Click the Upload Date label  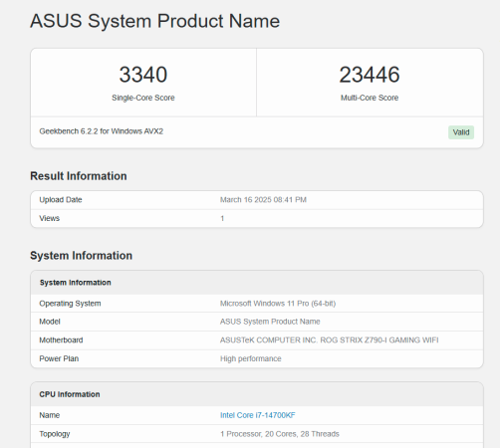point(61,200)
